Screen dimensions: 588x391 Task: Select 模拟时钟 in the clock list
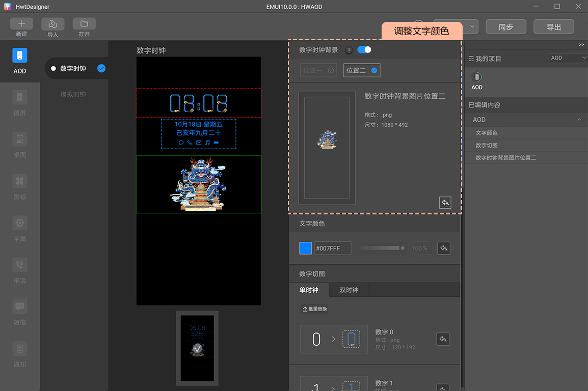tap(73, 94)
